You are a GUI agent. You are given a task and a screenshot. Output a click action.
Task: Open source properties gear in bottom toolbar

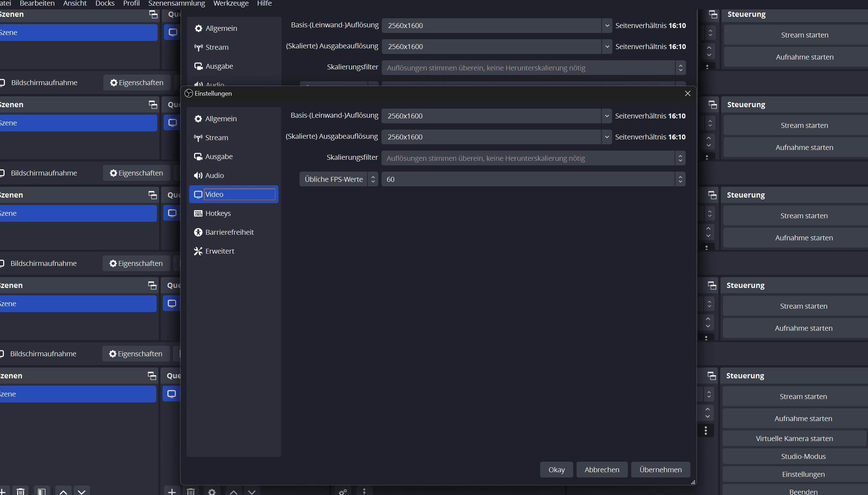pos(212,491)
